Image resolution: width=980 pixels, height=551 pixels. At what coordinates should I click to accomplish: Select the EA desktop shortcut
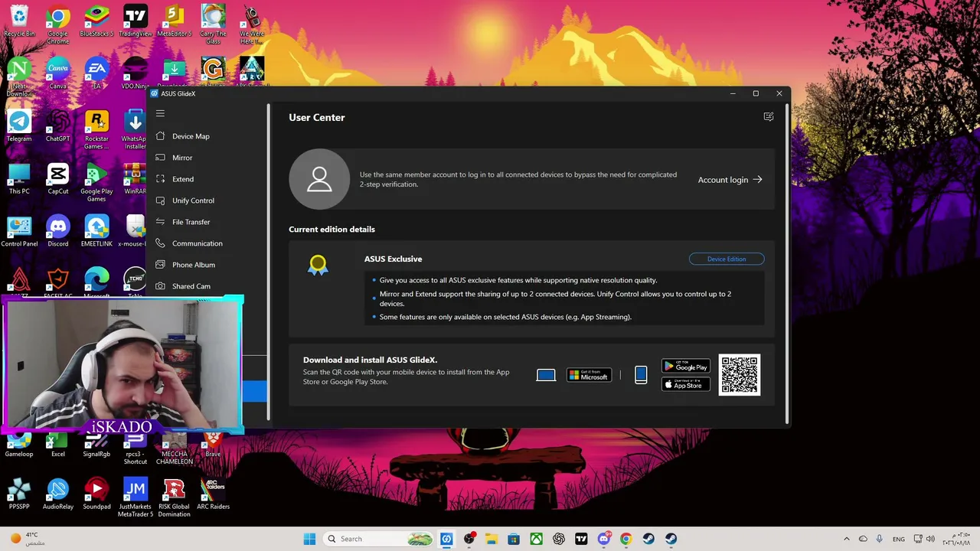pos(96,74)
